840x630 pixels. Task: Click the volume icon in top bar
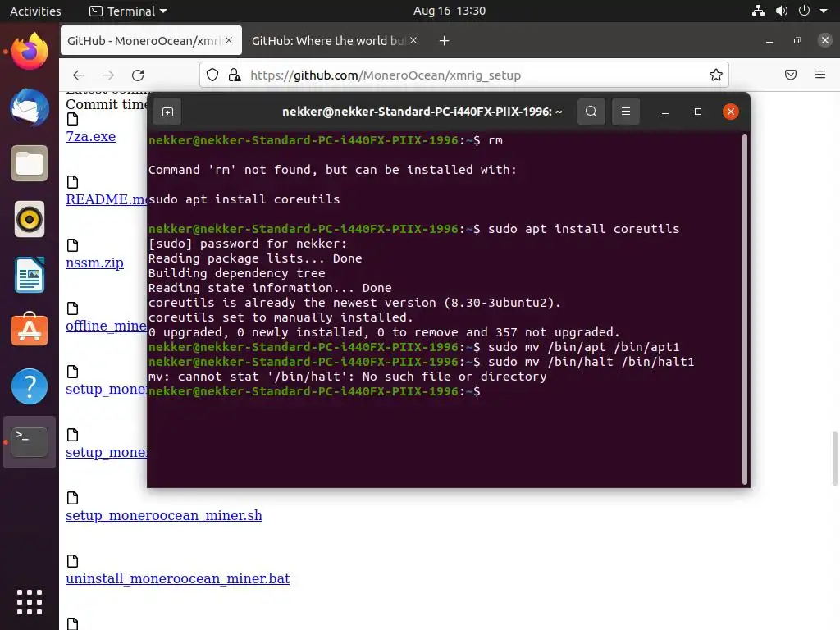pyautogui.click(x=782, y=11)
